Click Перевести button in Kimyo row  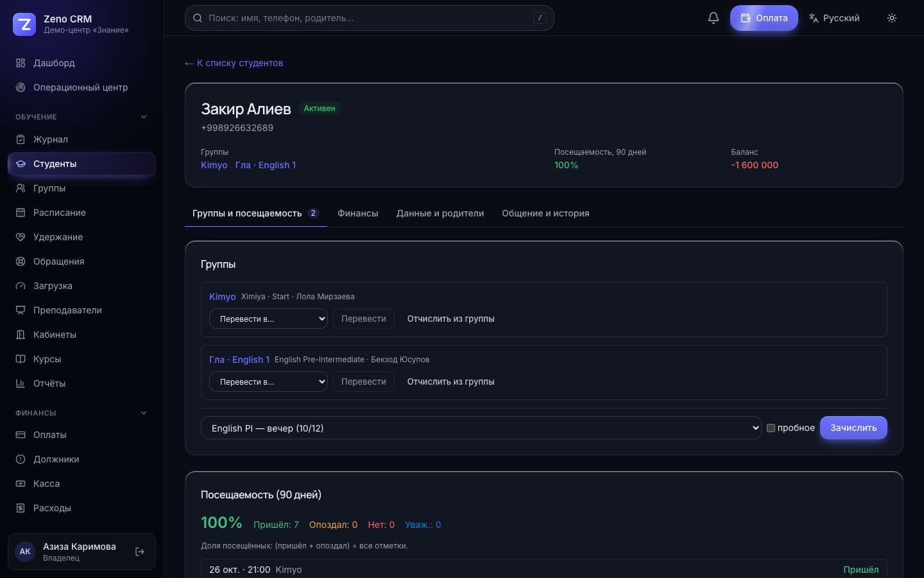pos(364,319)
